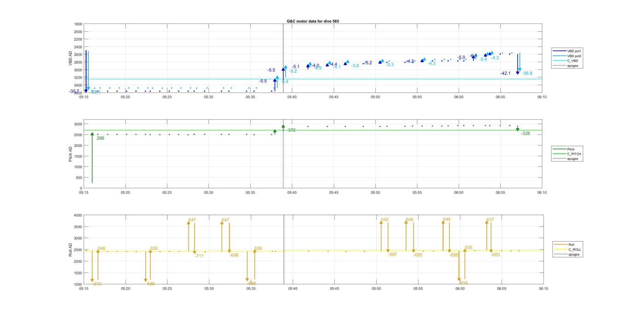This screenshot has width=644, height=319.
Task: Click the '372' pitch move label
Action: 292,130
